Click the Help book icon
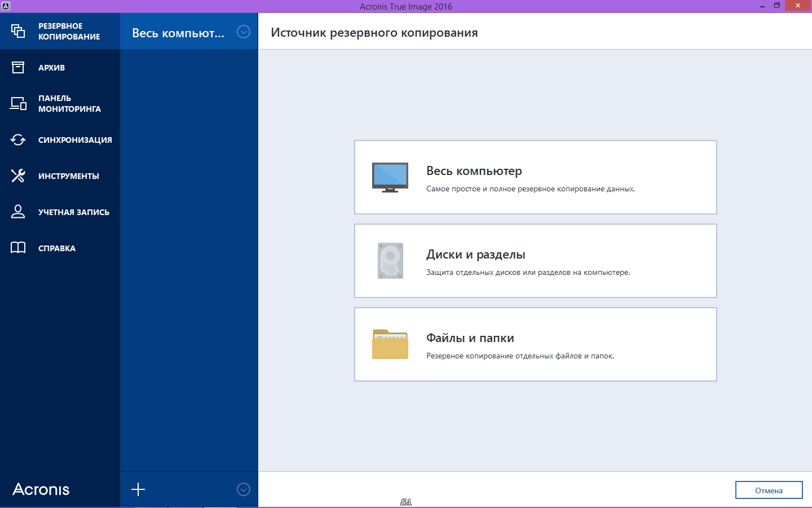 click(18, 248)
